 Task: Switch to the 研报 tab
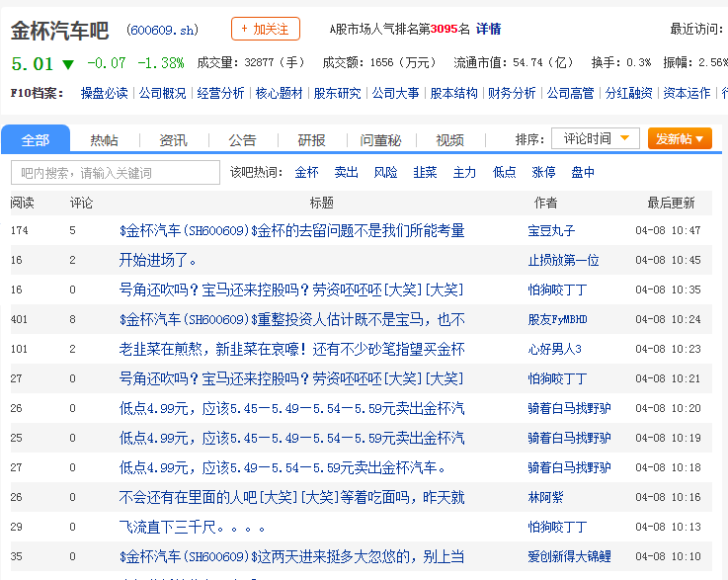(311, 139)
